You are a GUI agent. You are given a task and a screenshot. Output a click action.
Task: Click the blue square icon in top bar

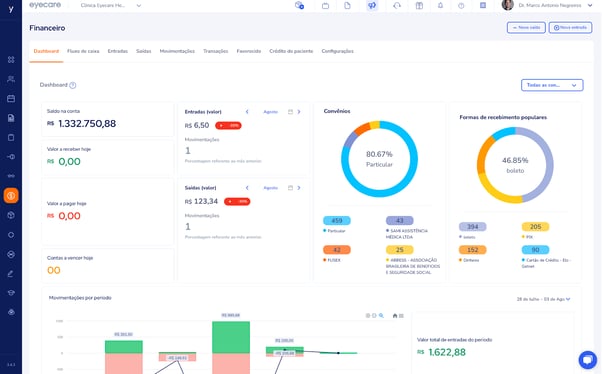pyautogui.click(x=483, y=5)
